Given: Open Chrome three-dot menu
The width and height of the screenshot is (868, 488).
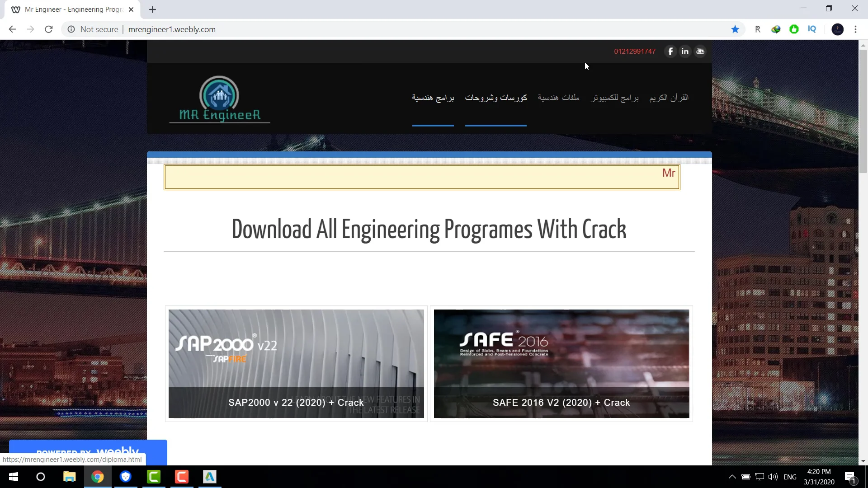Looking at the screenshot, I should click(855, 29).
